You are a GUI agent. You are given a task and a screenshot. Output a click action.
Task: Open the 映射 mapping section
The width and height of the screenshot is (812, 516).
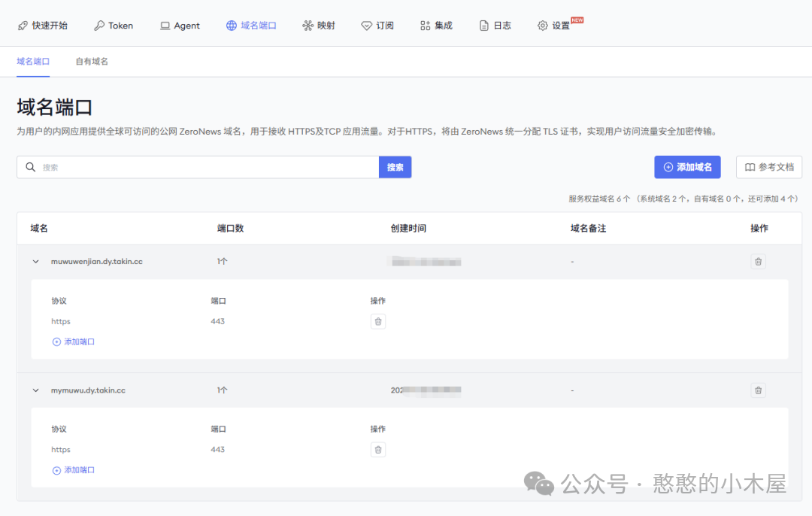point(319,26)
